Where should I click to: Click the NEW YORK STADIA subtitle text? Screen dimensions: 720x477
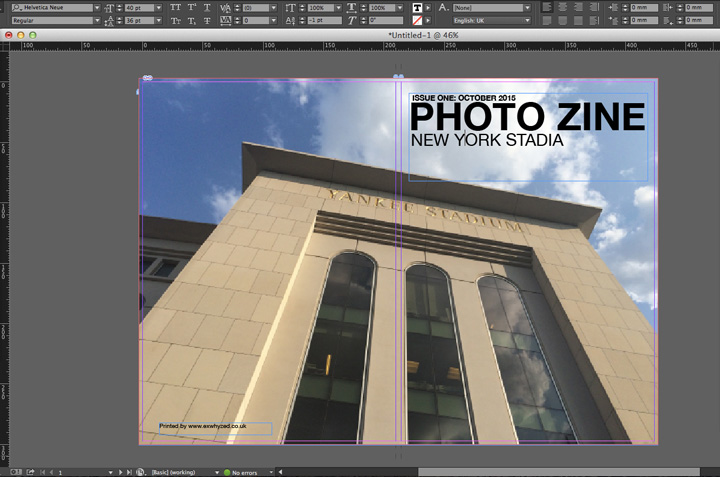(487, 140)
